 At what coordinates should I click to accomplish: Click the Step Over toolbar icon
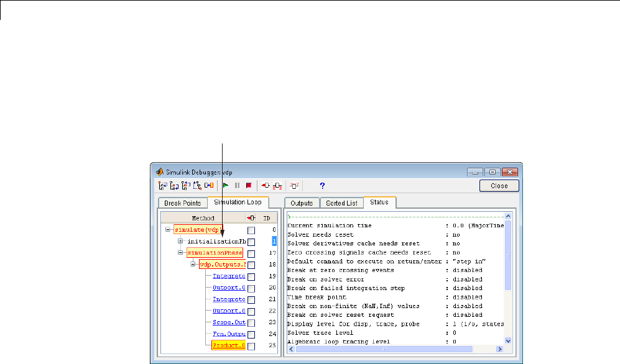click(174, 186)
